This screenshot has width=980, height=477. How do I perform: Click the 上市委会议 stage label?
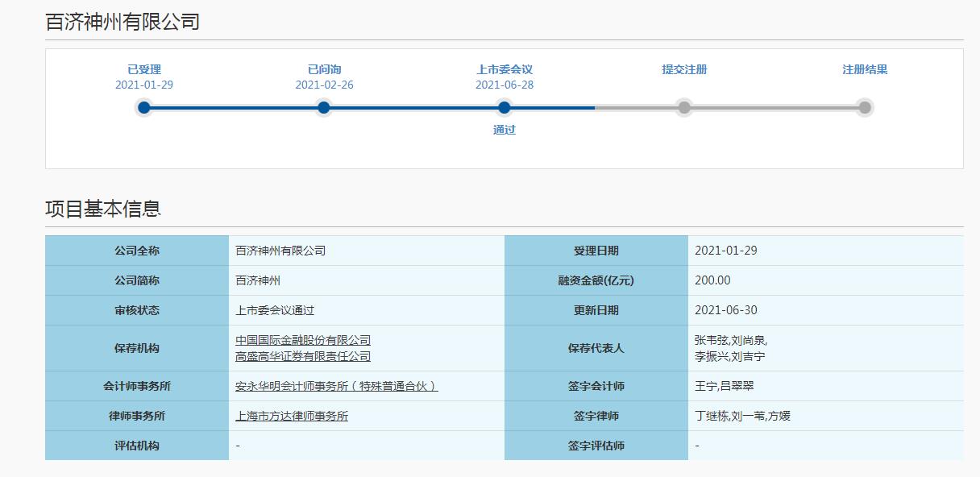tap(505, 69)
